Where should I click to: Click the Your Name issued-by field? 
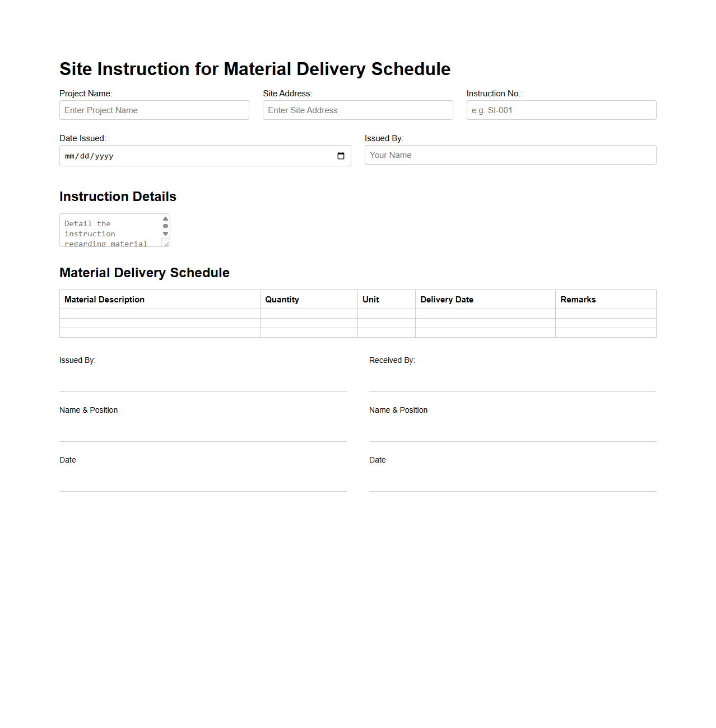coord(510,155)
